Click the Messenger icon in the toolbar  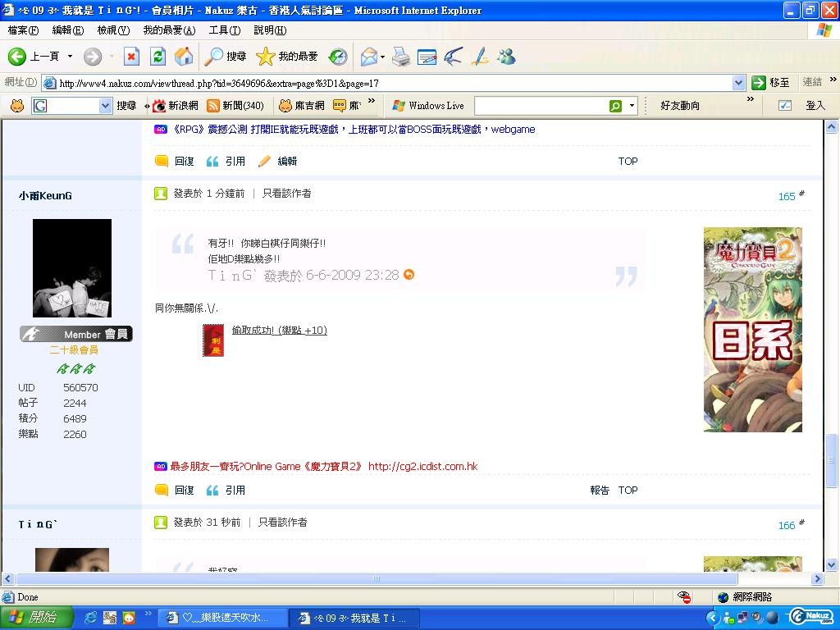[506, 57]
